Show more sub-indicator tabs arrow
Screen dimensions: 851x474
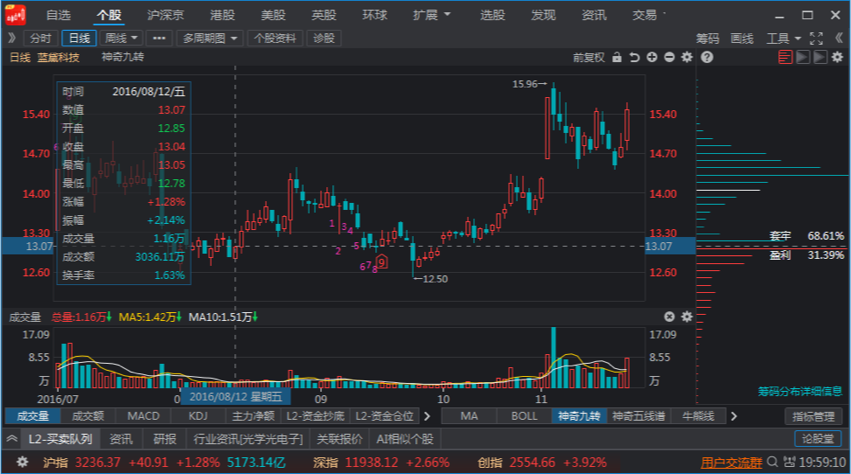point(427,416)
